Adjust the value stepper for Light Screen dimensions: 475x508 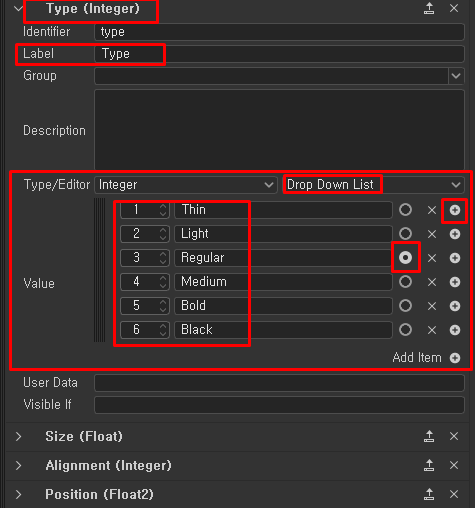[163, 234]
